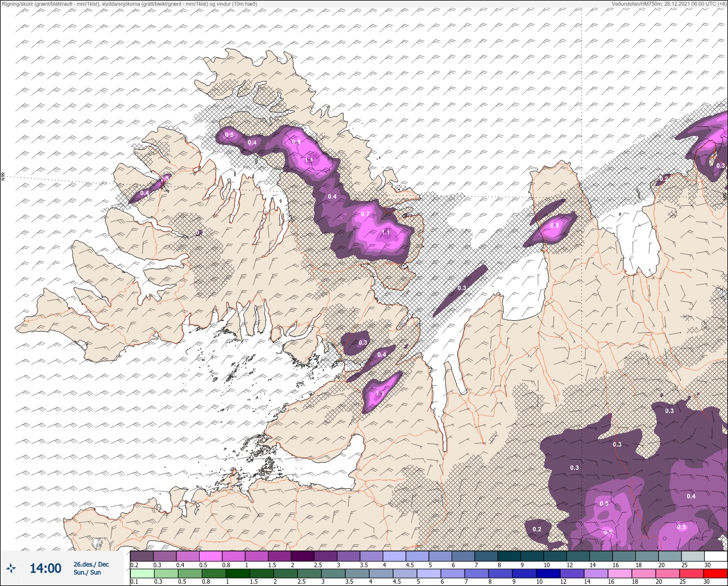This screenshot has width=728, height=586.
Task: Select the light grey swatch starting at 25, top row
Action: pos(692,556)
